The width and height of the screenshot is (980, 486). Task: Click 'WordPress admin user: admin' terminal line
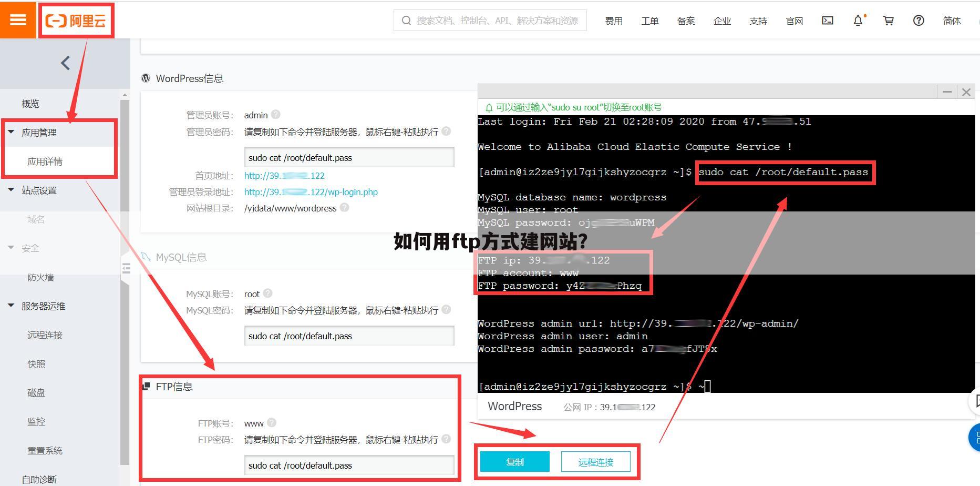tap(563, 336)
